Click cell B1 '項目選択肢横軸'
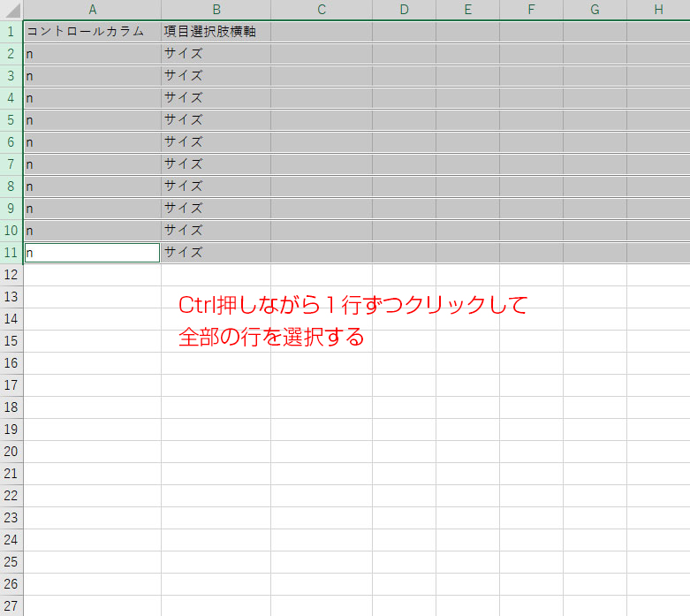This screenshot has width=690, height=616. [x=216, y=31]
